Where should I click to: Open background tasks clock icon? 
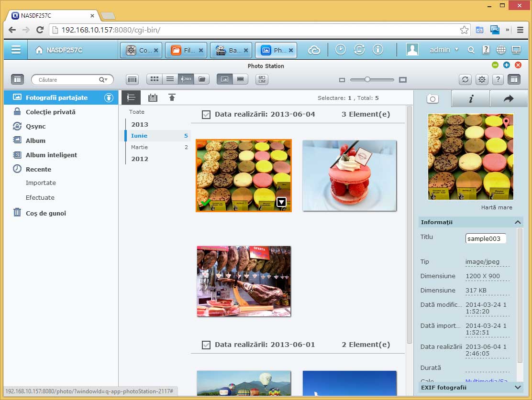340,50
